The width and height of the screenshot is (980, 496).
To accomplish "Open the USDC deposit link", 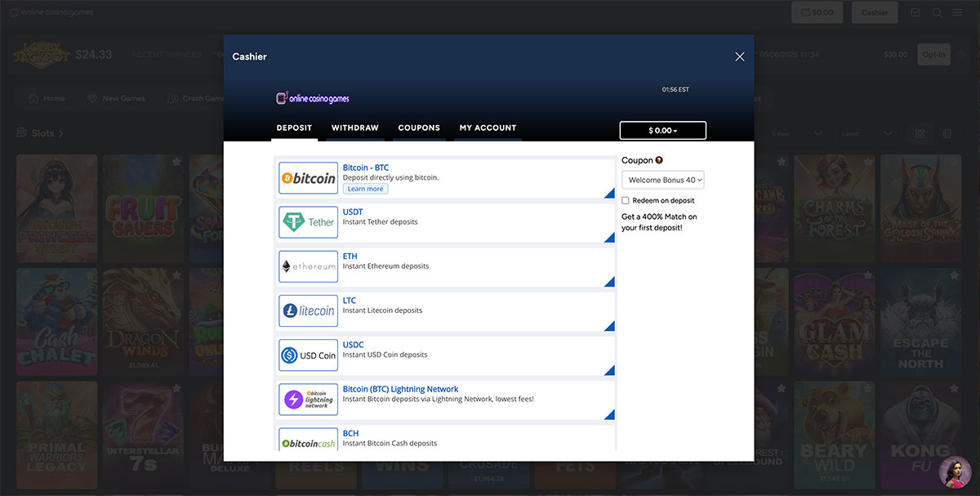I will pos(353,345).
